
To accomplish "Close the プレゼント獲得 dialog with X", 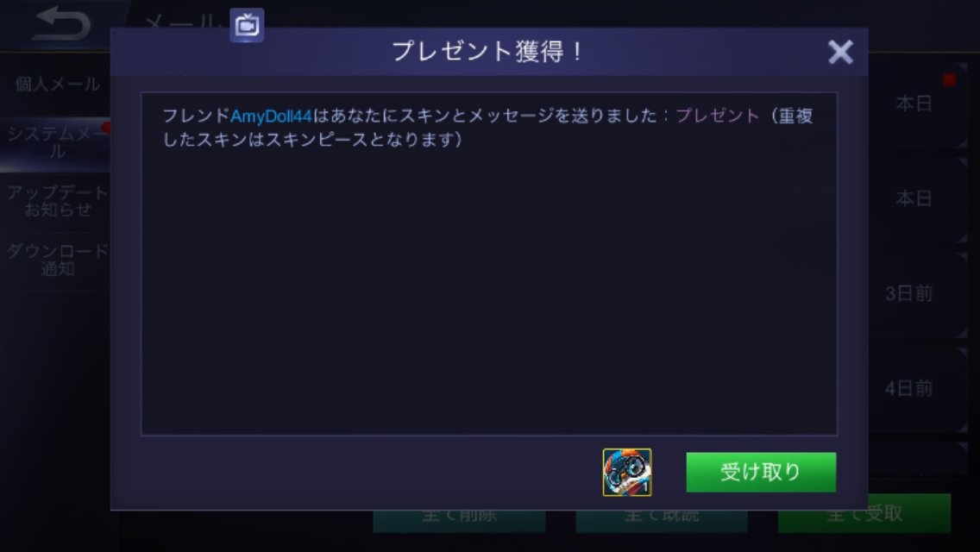I will pos(840,52).
